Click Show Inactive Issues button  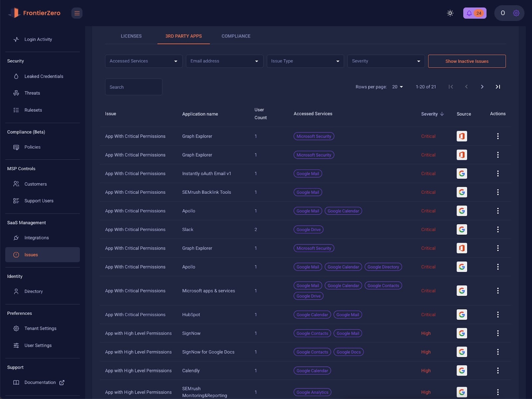pos(466,61)
